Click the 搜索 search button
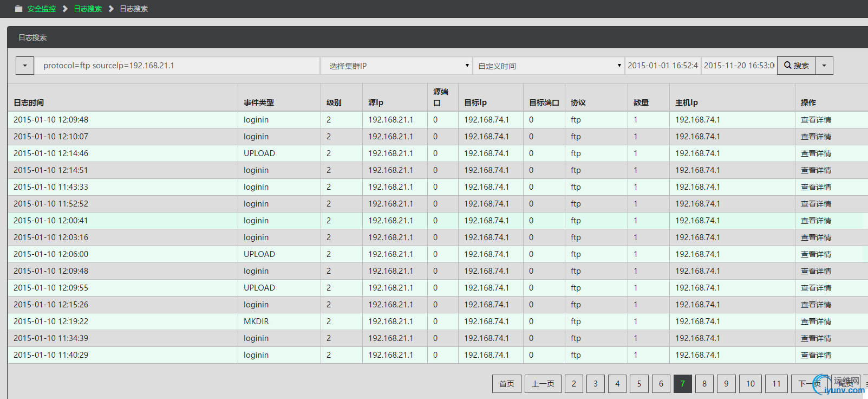Screen dimensions: 868x399 pyautogui.click(x=797, y=66)
